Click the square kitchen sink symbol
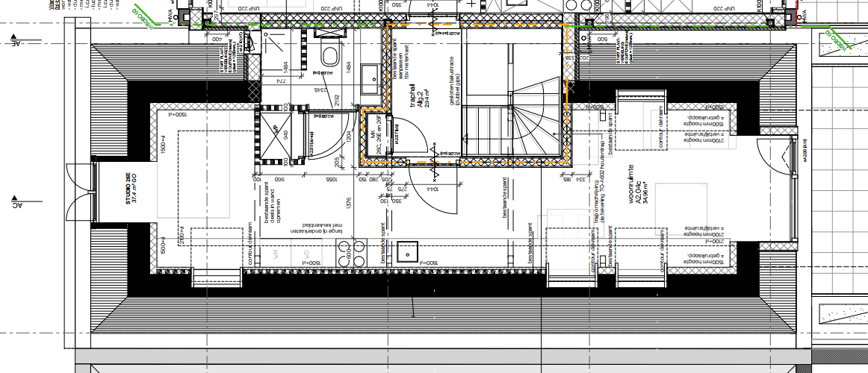868x373 pixels. click(x=407, y=252)
